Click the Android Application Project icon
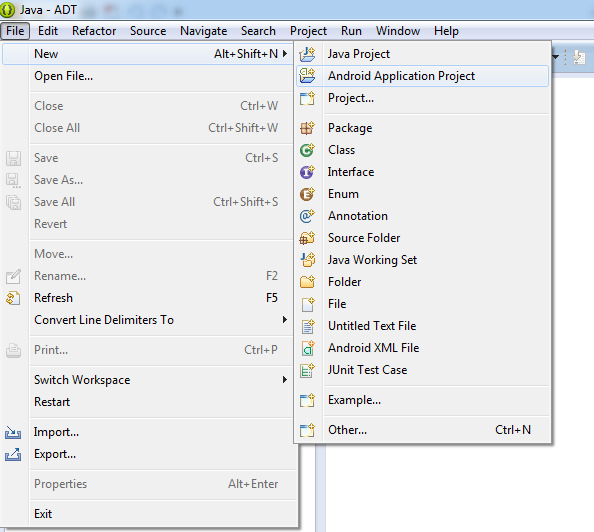 click(307, 76)
